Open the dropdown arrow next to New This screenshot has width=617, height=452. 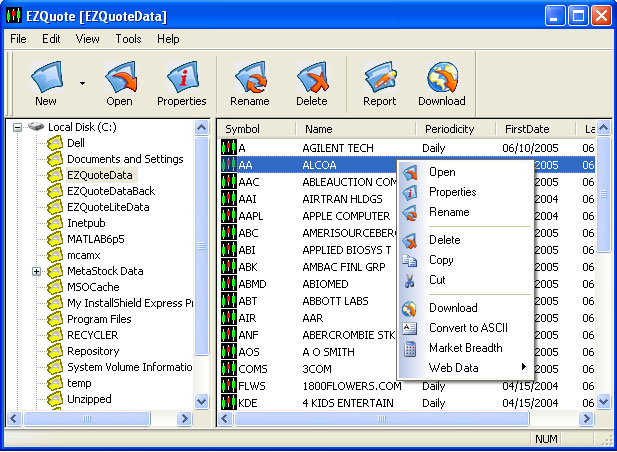82,83
